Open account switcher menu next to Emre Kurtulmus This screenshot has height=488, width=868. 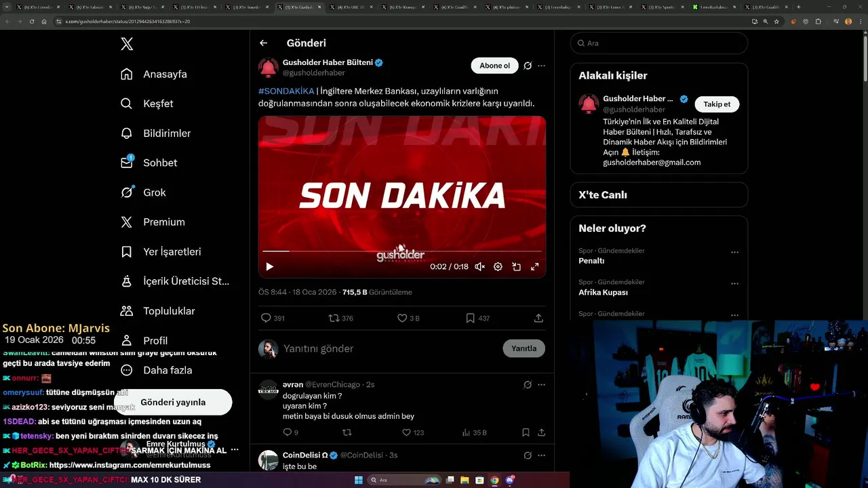pyautogui.click(x=235, y=449)
